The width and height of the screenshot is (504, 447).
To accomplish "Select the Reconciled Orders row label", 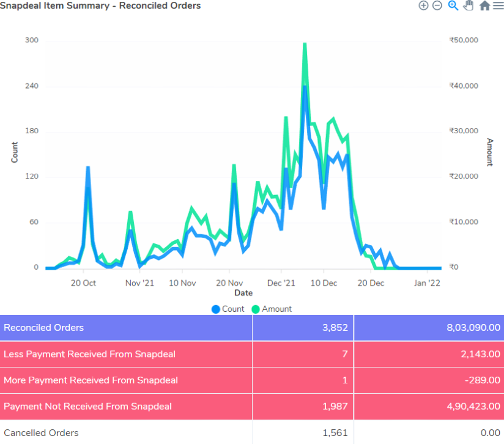I will (43, 328).
